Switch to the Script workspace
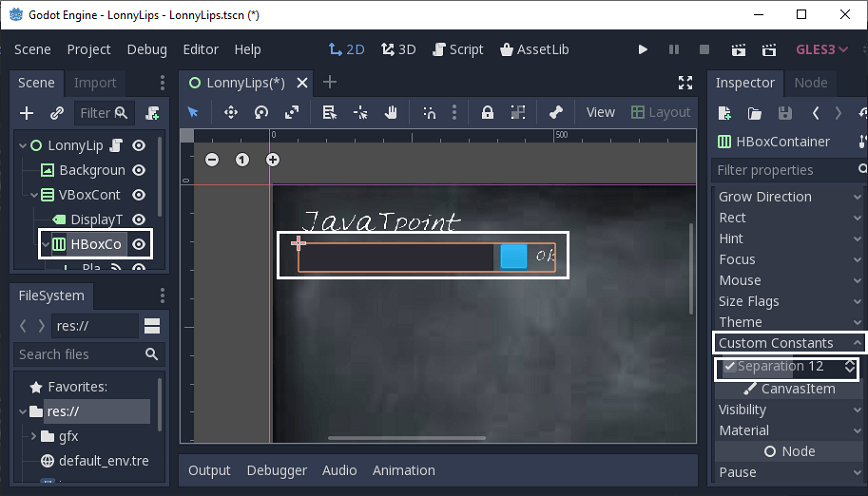The image size is (868, 496). click(458, 49)
